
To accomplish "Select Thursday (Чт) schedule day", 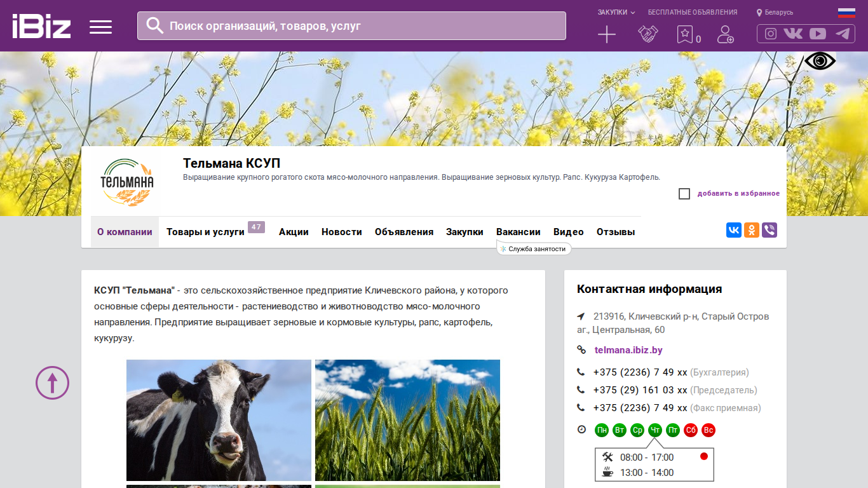I will tap(655, 430).
